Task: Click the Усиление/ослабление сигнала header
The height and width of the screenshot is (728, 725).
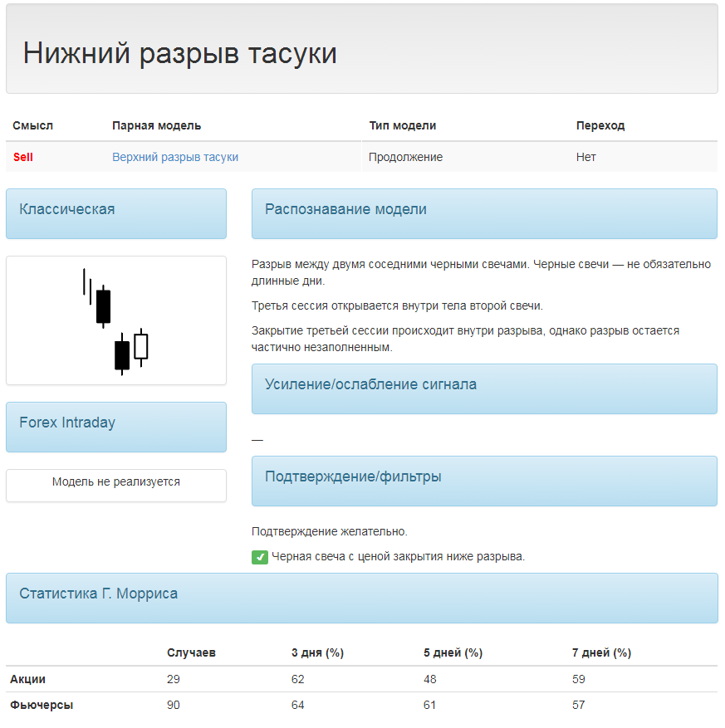Action: click(x=484, y=389)
